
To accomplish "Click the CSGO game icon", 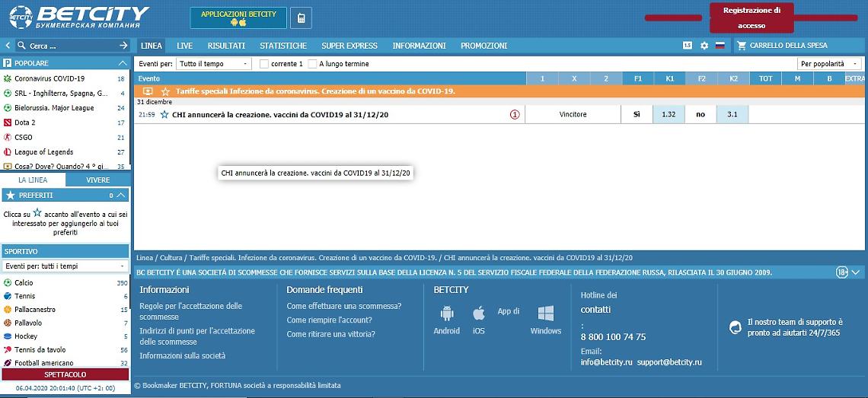I will tap(7, 137).
